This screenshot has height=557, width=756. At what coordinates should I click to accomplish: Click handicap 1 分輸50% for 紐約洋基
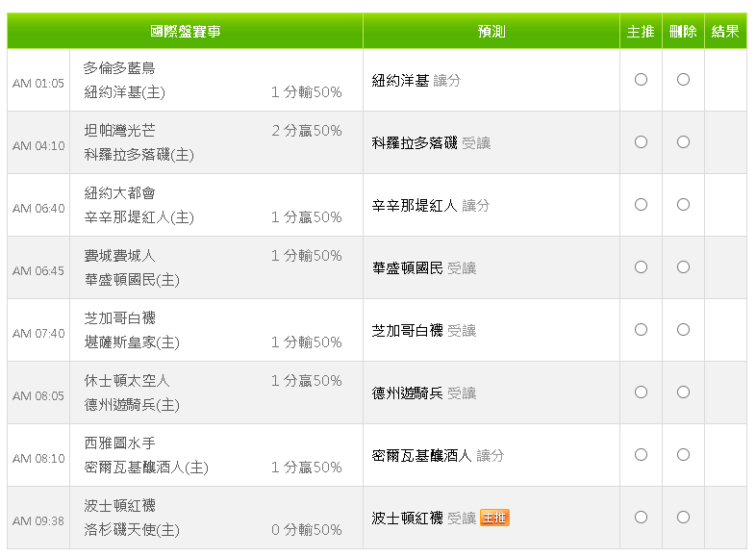(307, 92)
